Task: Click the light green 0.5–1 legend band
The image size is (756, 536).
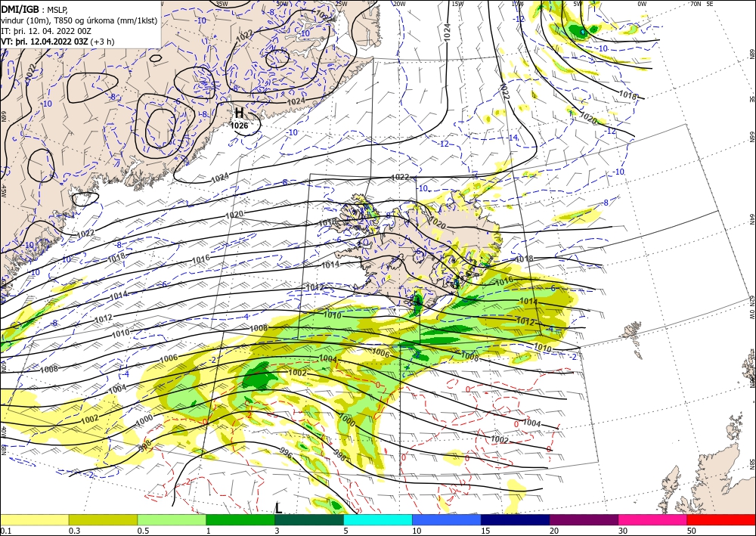Action: coord(172,519)
